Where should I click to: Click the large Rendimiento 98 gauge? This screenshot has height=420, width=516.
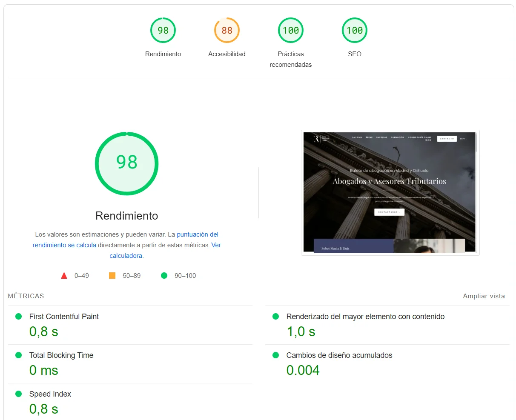pos(127,163)
